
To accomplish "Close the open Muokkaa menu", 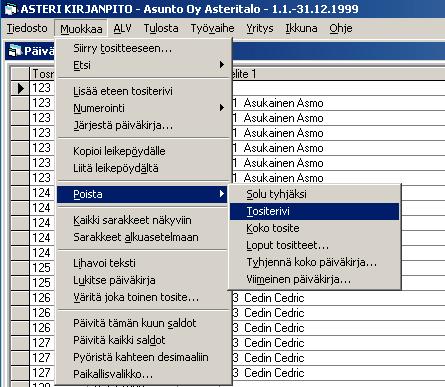I will click(81, 29).
